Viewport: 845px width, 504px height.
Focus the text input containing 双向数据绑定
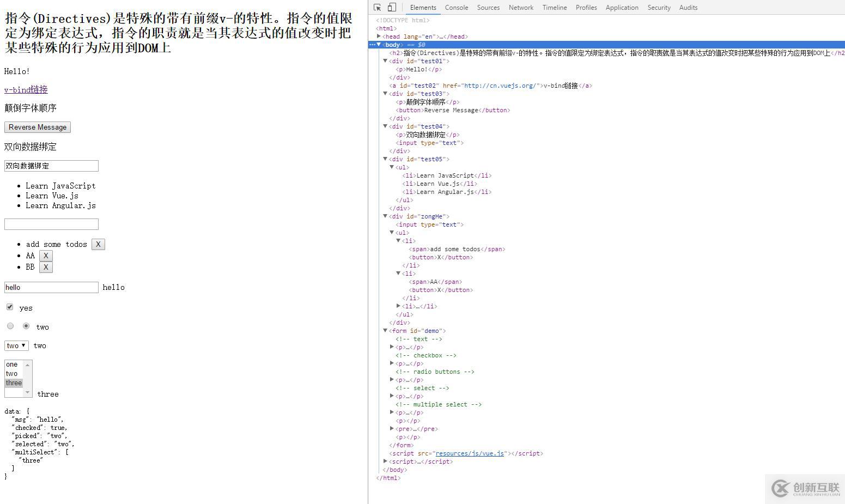(x=51, y=166)
